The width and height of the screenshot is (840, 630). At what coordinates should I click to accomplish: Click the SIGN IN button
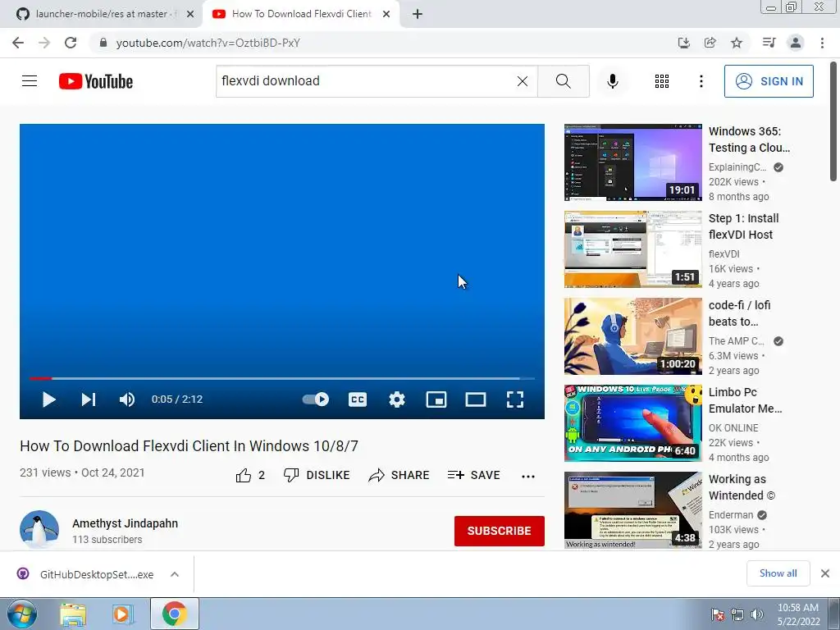pyautogui.click(x=769, y=81)
